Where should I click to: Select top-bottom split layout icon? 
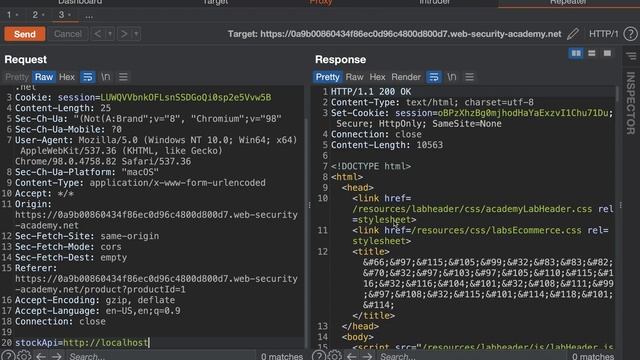point(591,53)
